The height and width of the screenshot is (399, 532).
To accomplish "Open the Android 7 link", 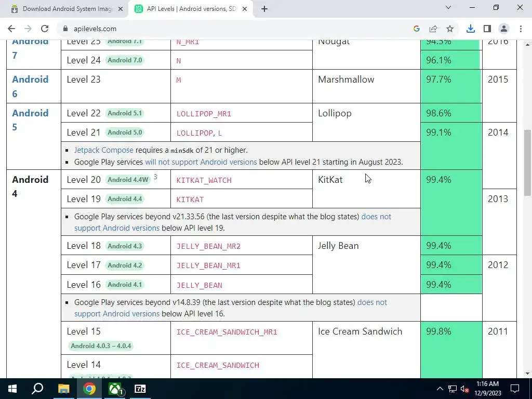I will [30, 48].
